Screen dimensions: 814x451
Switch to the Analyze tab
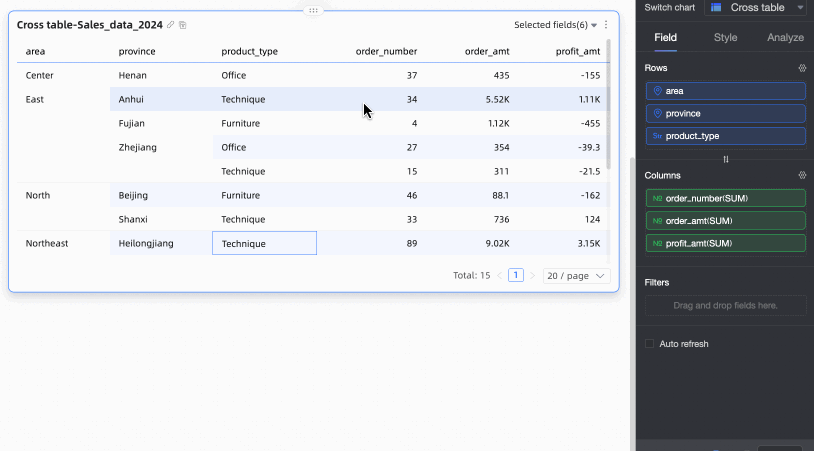(785, 37)
